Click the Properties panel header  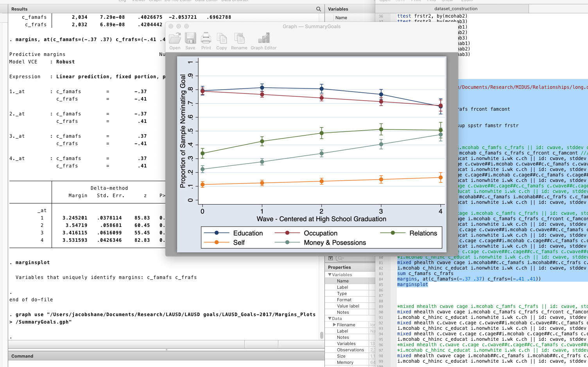click(x=339, y=267)
